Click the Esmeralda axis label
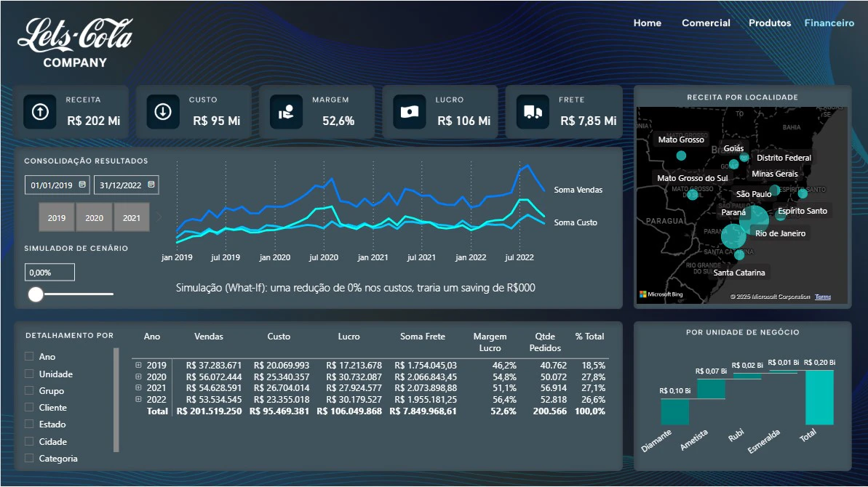 click(764, 441)
